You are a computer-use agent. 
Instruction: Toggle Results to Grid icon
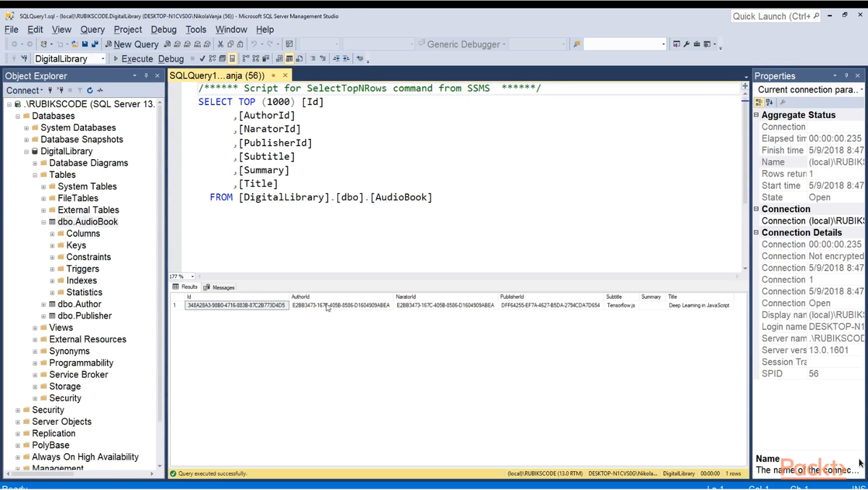(289, 59)
